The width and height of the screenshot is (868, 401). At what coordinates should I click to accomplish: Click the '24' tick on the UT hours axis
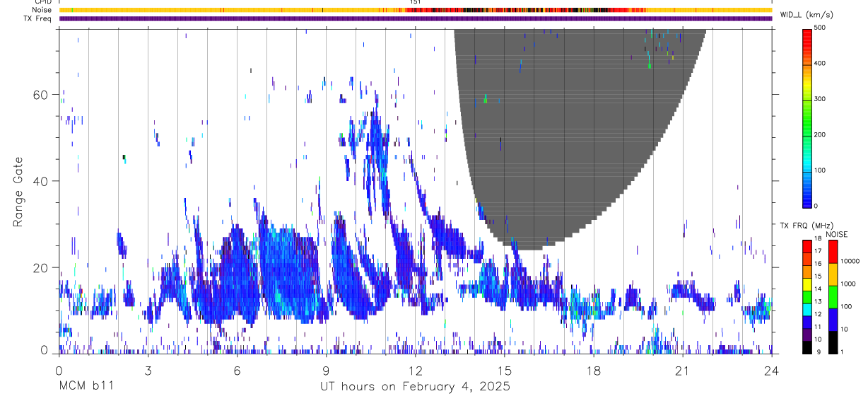771,371
